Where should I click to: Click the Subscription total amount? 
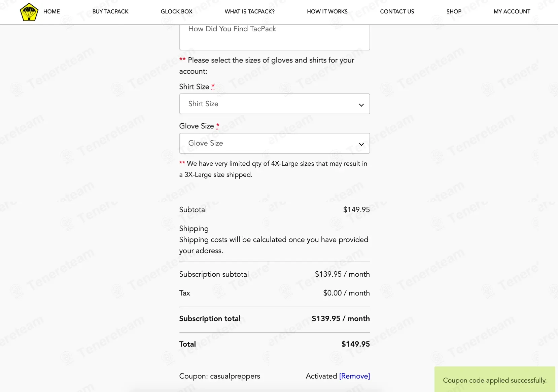click(x=341, y=318)
